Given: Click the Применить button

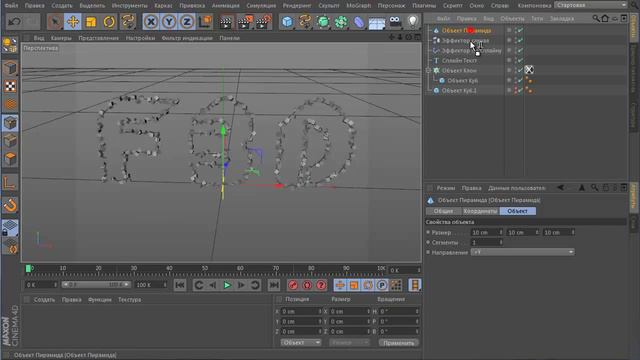Looking at the screenshot, I should click(398, 343).
